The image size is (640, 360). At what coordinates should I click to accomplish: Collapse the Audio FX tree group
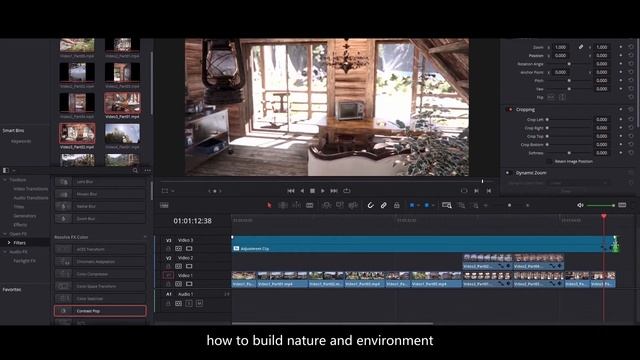[x=5, y=252]
